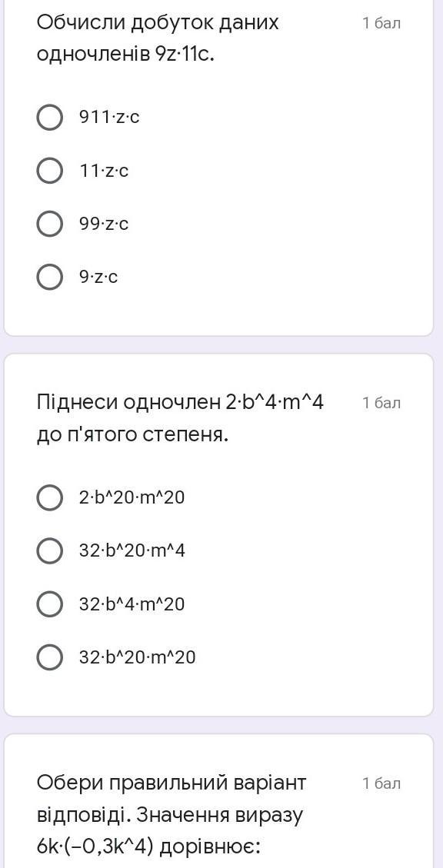
Task: Click the answer label text '99·z·c'
Action: click(x=104, y=224)
